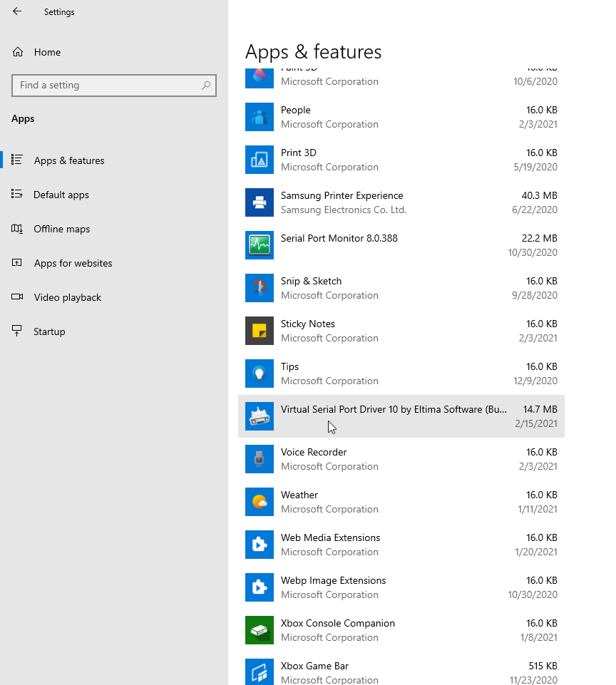Screen dimensions: 616x685
Task: Click the search magnifier icon
Action: (x=206, y=86)
